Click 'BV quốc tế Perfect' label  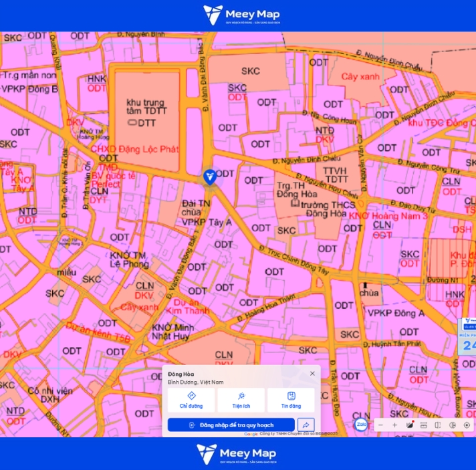tap(113, 180)
